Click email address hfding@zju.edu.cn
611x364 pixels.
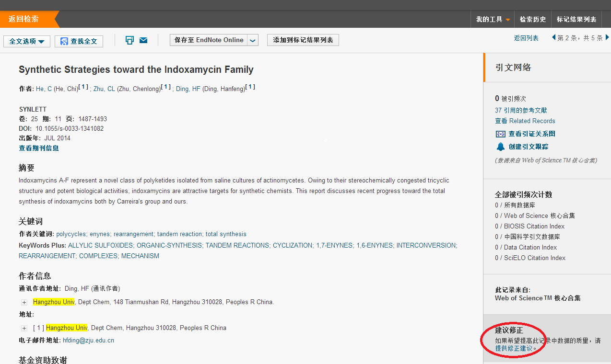click(x=88, y=341)
